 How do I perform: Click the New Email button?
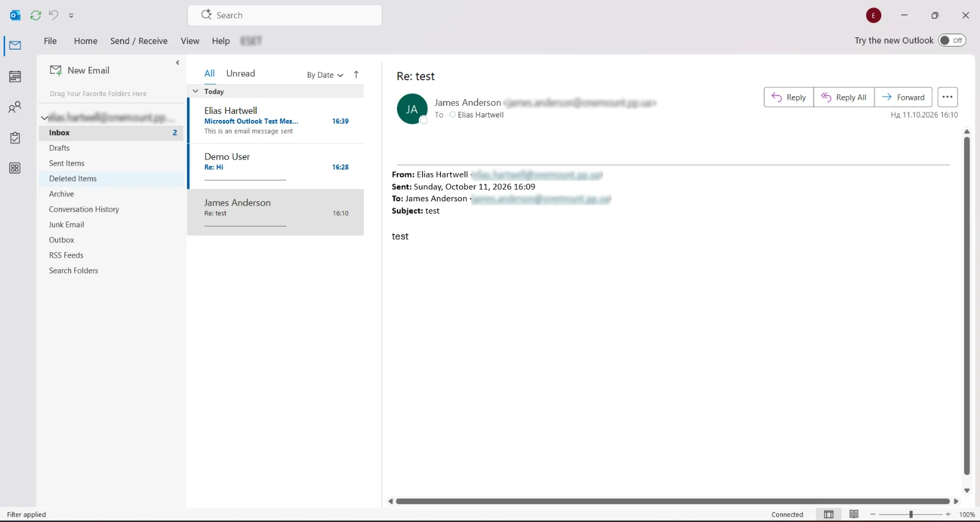(80, 70)
